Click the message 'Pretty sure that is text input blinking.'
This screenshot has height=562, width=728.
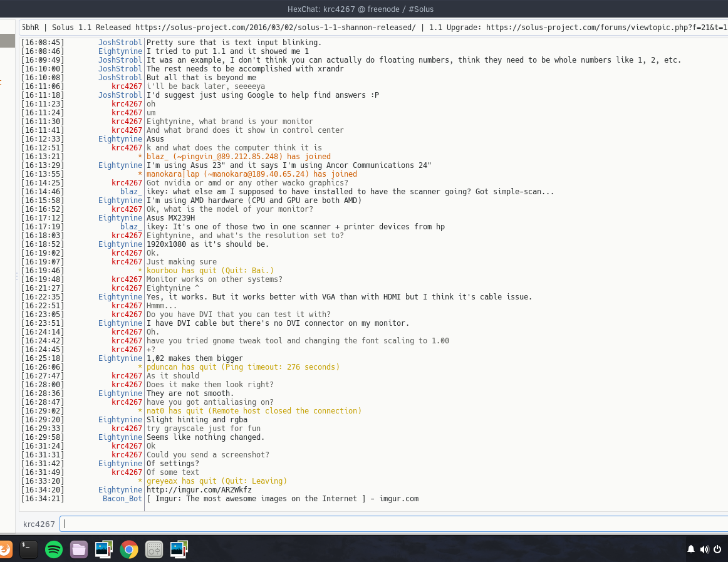click(234, 42)
